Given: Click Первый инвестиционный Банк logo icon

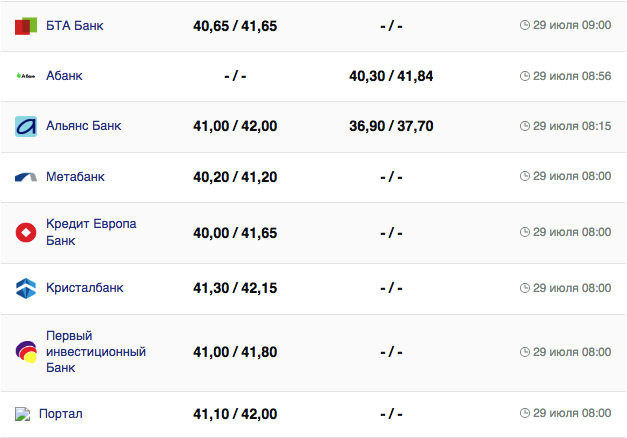Looking at the screenshot, I should pos(26,352).
